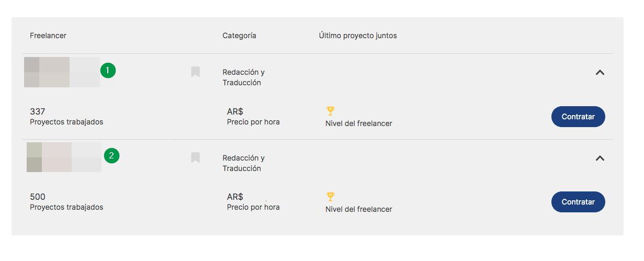Collapse the second freelancer's details chevron
Screen dimensions: 644x261
point(600,158)
